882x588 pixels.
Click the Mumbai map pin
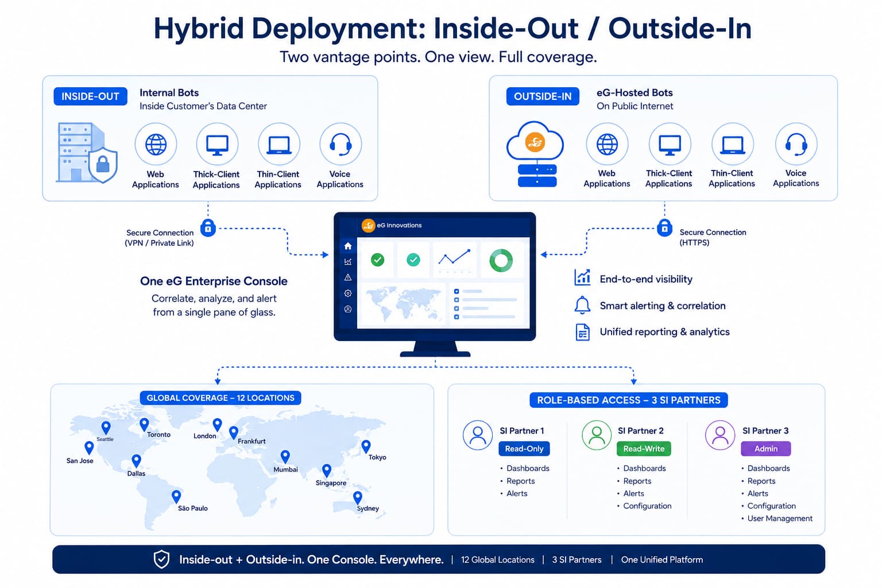(285, 457)
